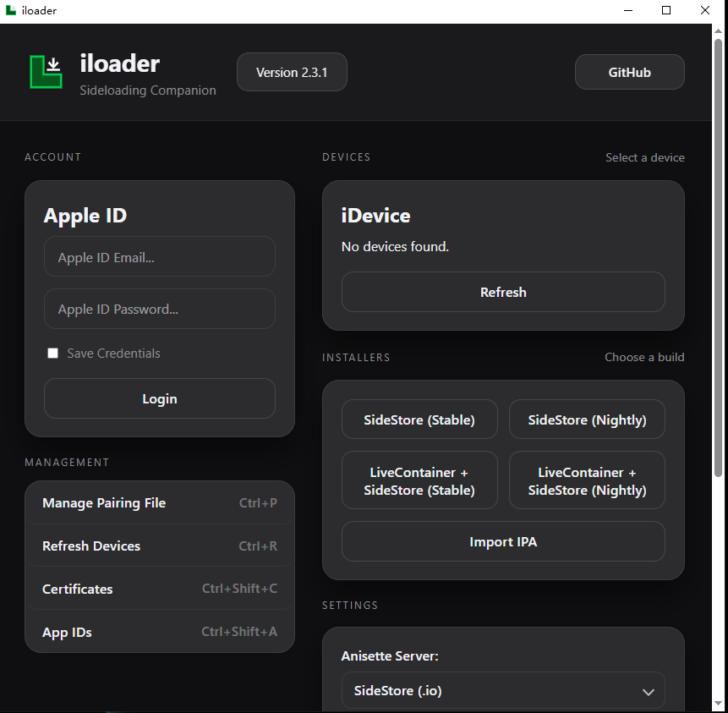Click the SETTINGS section header

pos(350,606)
